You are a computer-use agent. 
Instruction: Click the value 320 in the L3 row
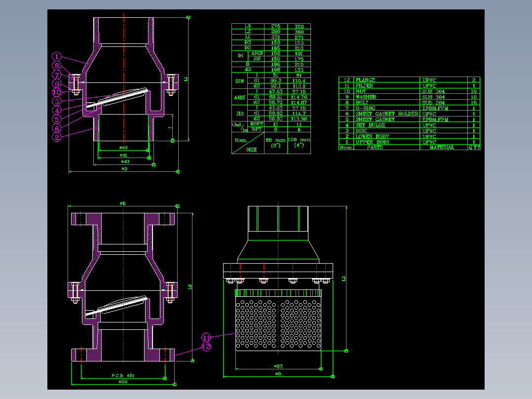(x=299, y=26)
